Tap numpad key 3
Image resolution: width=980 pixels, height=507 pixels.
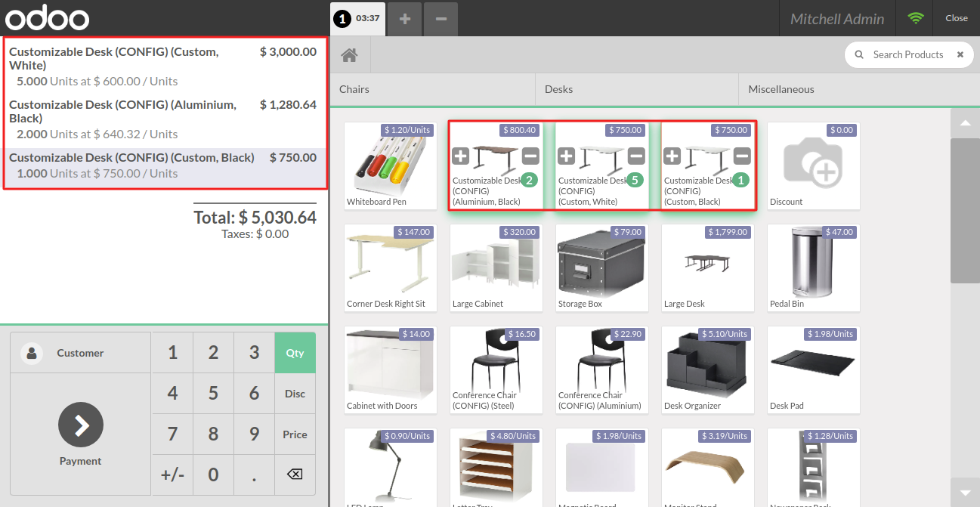[x=254, y=353]
